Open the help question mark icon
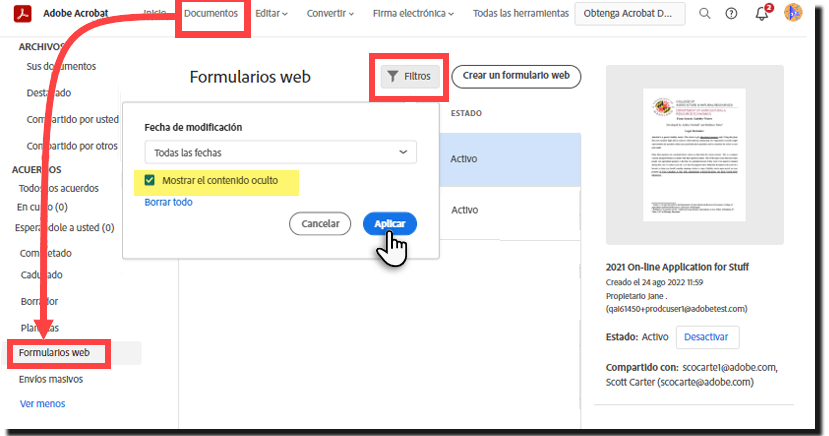The width and height of the screenshot is (829, 436). click(731, 13)
